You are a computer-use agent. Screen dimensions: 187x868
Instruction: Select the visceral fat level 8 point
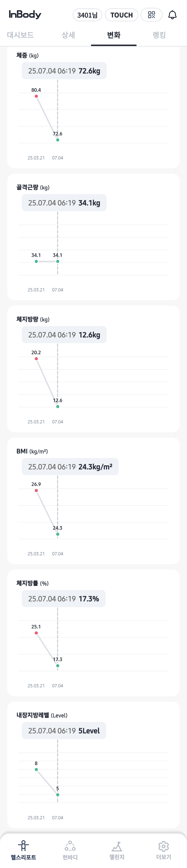coord(36,770)
